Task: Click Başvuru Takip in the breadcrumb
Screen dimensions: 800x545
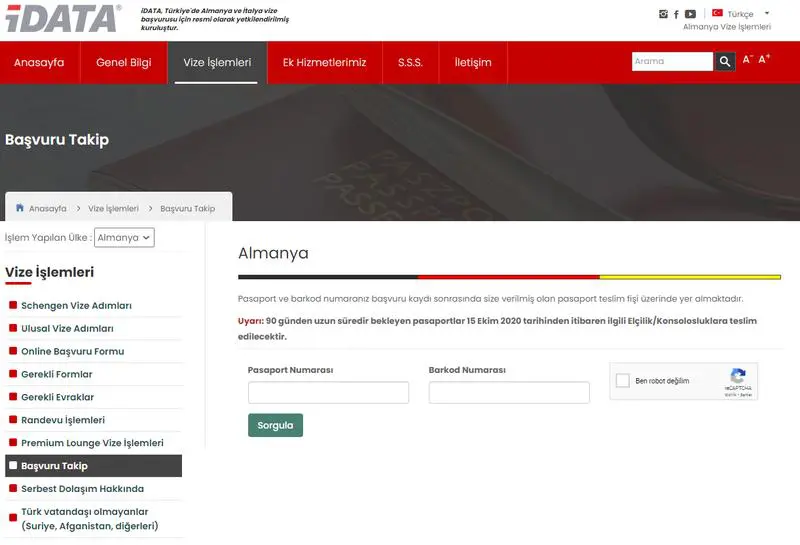Action: (188, 208)
